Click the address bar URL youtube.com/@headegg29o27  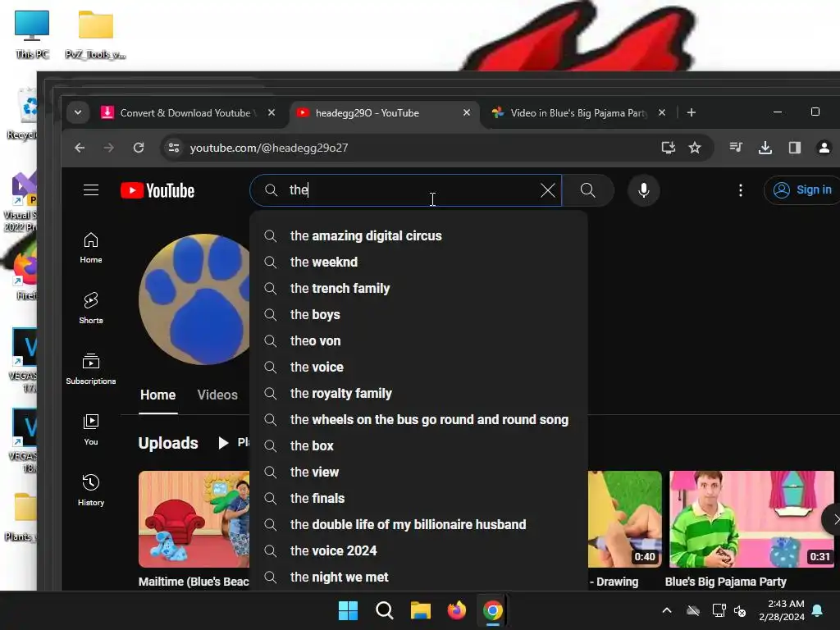(x=269, y=148)
